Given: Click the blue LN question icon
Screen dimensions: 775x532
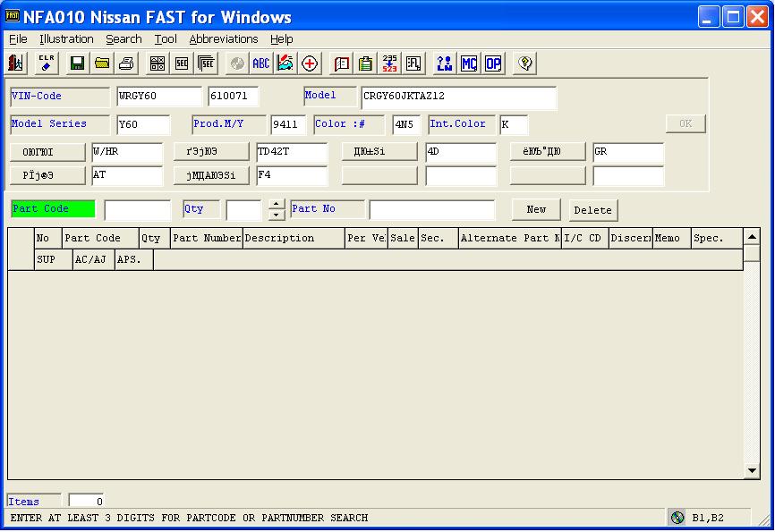Looking at the screenshot, I should coord(445,63).
